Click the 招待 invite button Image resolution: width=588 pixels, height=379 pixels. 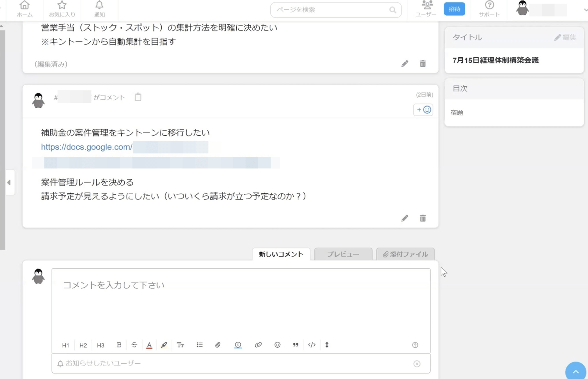point(454,9)
